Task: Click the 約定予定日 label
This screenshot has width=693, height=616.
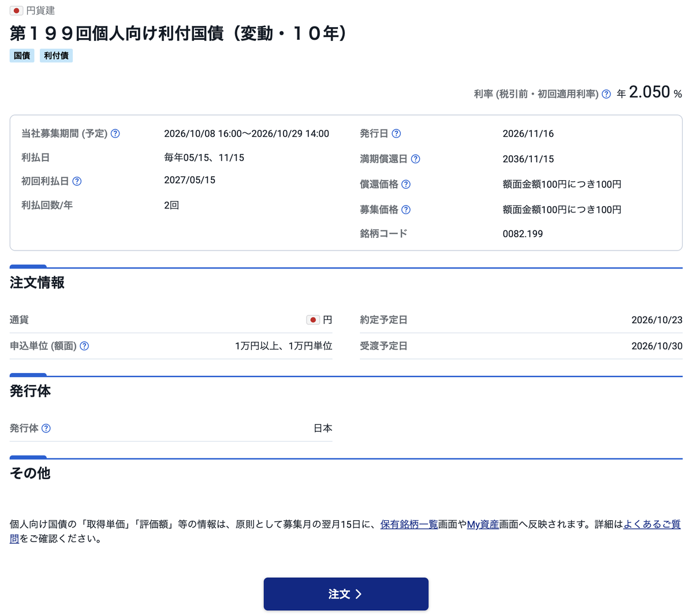Action: point(383,320)
